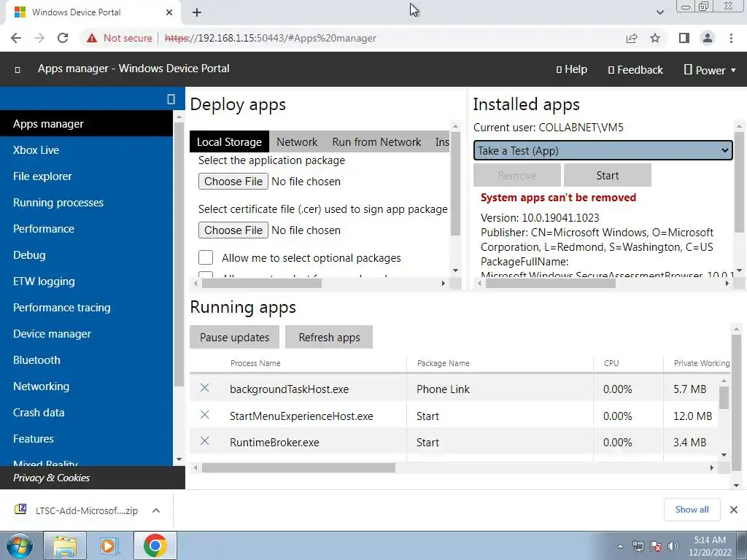Click Pause updates button

[234, 337]
